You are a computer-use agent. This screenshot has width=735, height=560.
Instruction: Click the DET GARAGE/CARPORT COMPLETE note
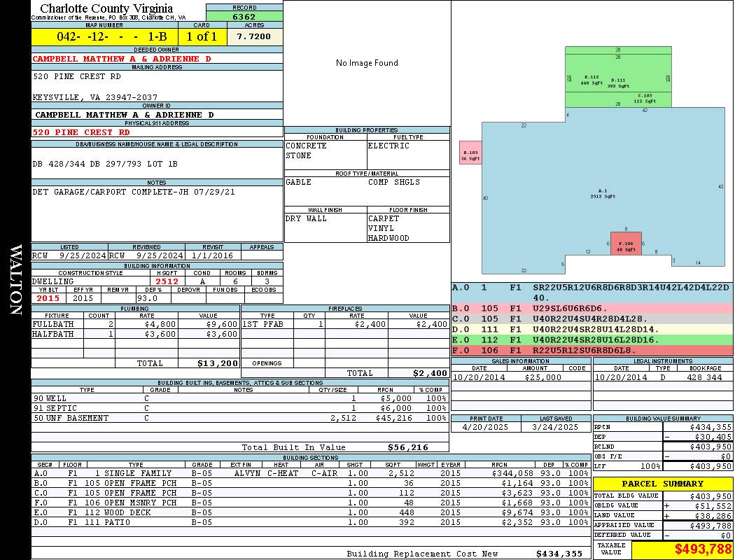[x=134, y=192]
